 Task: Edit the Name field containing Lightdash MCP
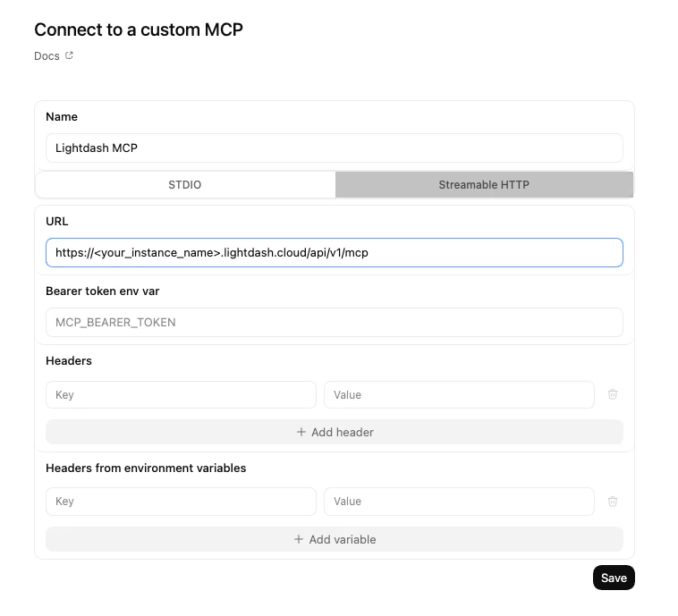tap(335, 148)
